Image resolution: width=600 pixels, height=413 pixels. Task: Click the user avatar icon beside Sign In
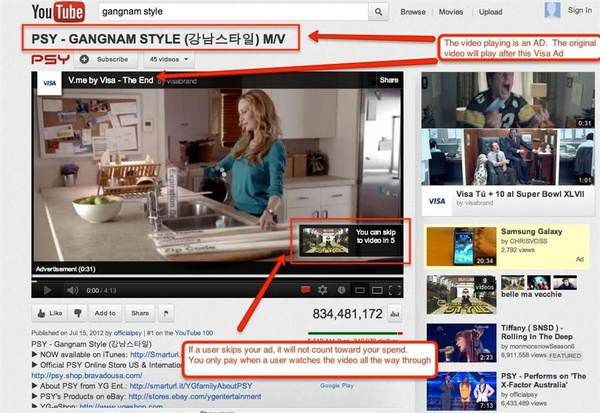pyautogui.click(x=552, y=10)
